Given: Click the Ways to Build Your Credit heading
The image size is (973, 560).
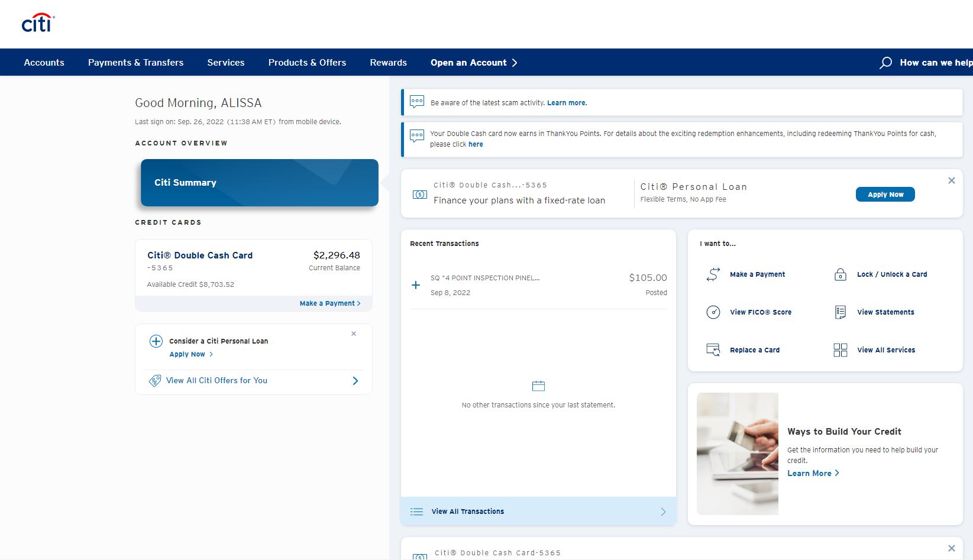Looking at the screenshot, I should click(x=844, y=432).
